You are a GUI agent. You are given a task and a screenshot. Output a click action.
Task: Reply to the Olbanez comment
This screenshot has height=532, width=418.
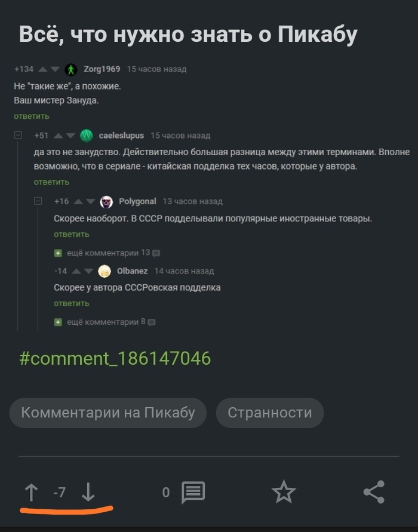coord(72,303)
